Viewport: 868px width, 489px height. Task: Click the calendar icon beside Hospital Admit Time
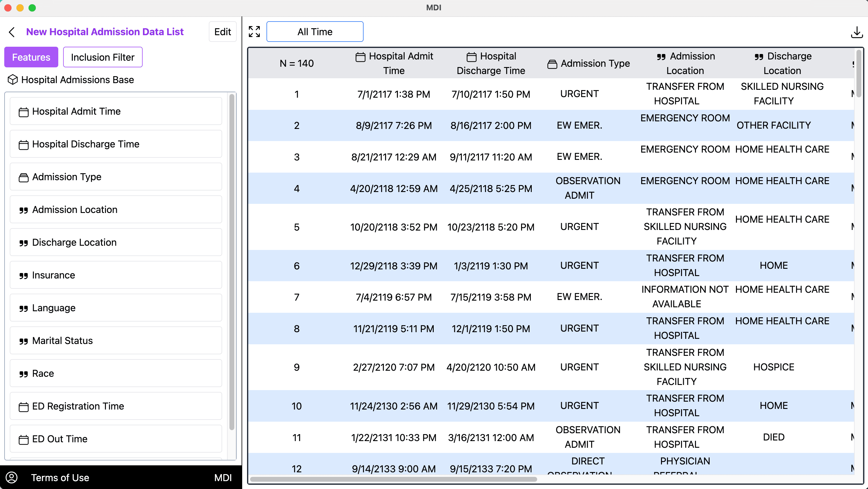24,111
